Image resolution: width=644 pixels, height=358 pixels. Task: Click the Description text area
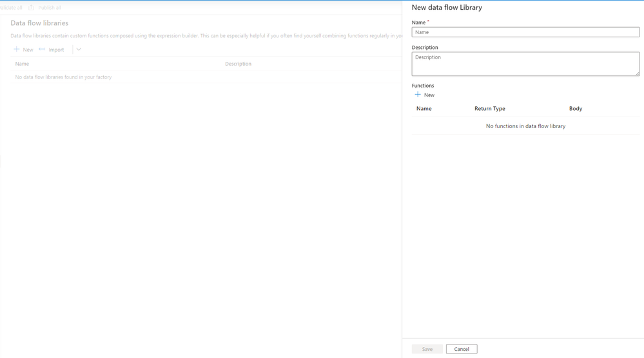[525, 64]
